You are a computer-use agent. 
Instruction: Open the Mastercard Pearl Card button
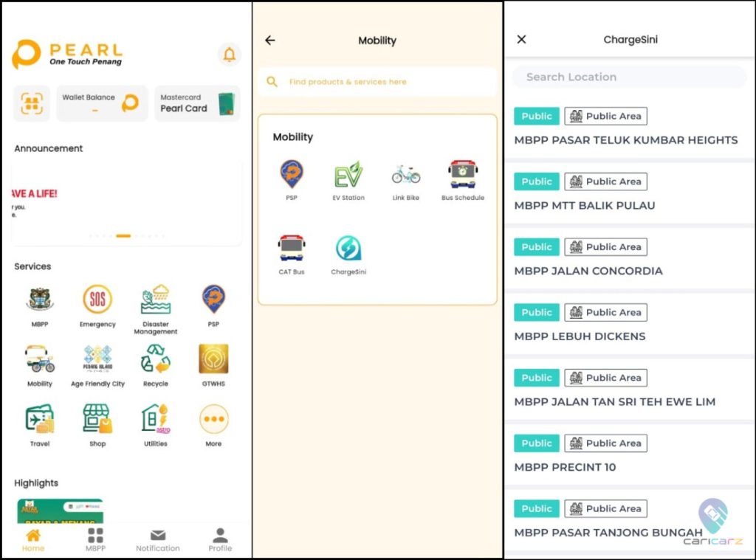[197, 103]
